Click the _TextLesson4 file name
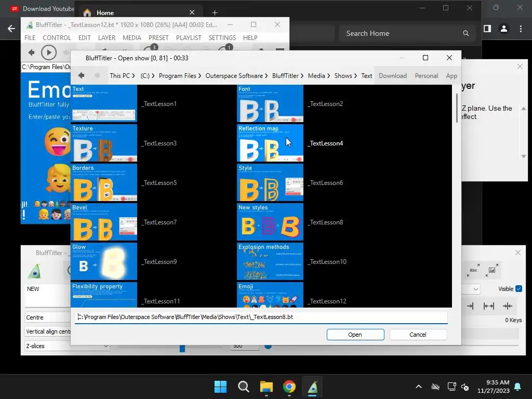The height and width of the screenshot is (399, 532). (x=325, y=143)
